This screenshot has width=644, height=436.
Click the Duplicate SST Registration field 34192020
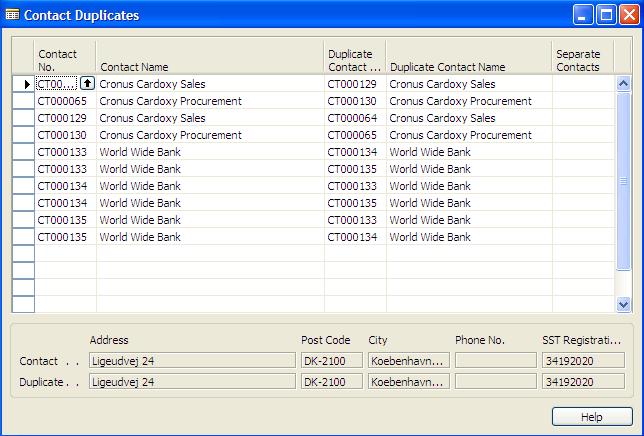point(583,381)
